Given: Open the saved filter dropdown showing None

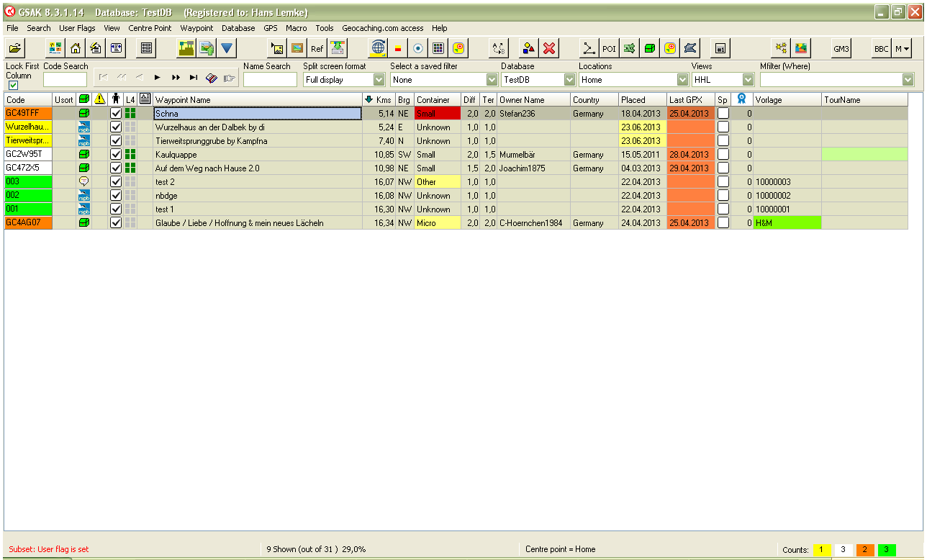Looking at the screenshot, I should click(492, 80).
